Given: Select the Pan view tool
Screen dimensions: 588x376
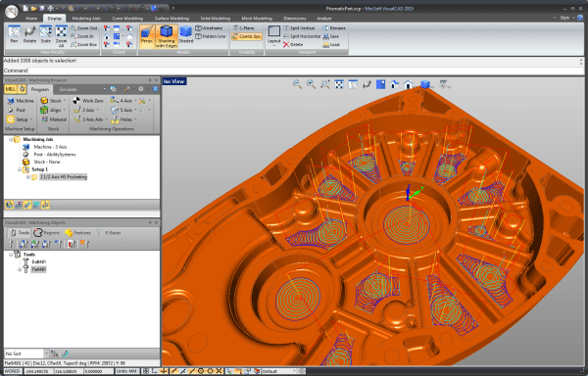Looking at the screenshot, I should (x=15, y=34).
